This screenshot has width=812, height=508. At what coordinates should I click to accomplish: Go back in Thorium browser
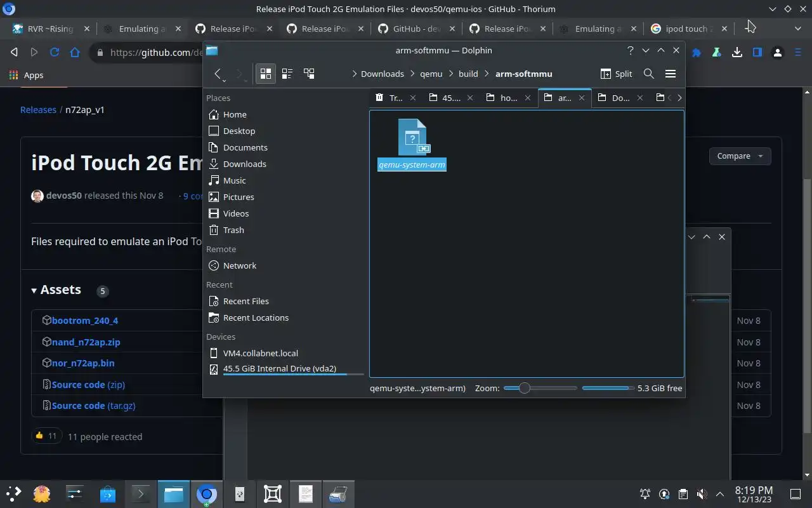coord(14,52)
